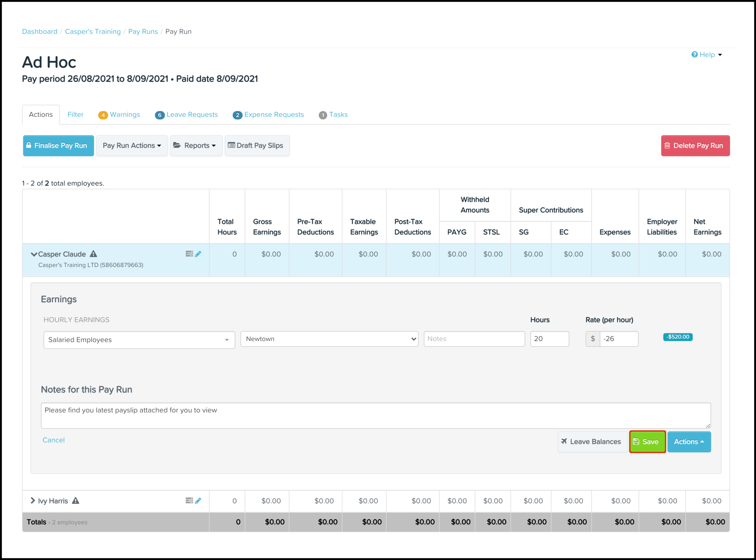
Task: Open the Pay Run Actions dropdown
Action: tap(132, 145)
